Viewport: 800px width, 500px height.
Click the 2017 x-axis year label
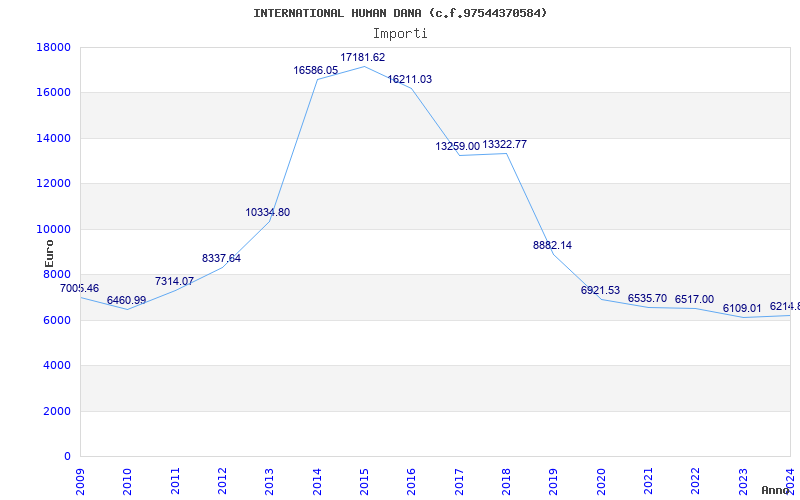459,482
